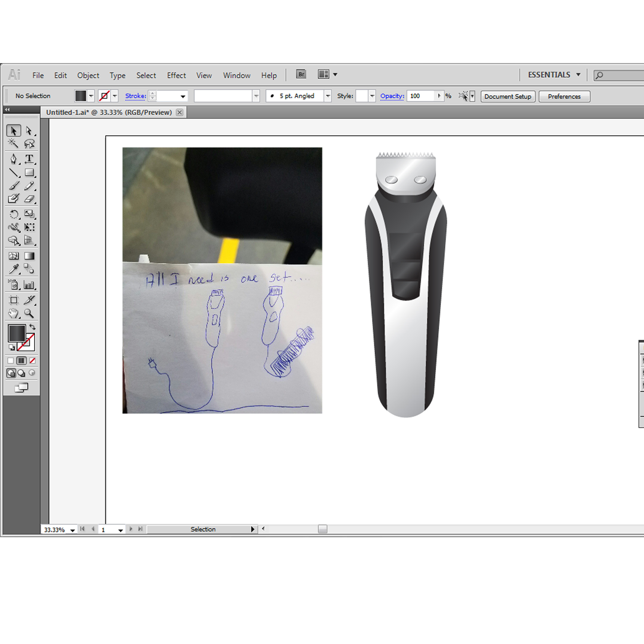Viewport: 644px width, 644px height.
Task: Open the Effect menu
Action: [176, 76]
